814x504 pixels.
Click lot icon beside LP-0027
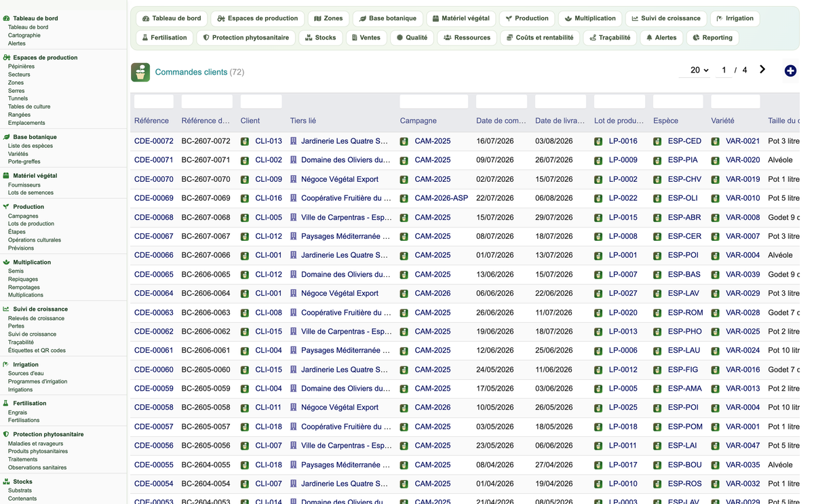598,294
